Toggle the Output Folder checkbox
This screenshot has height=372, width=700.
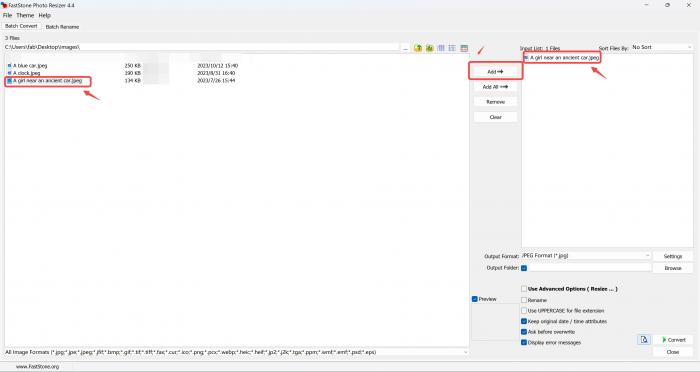(x=524, y=268)
